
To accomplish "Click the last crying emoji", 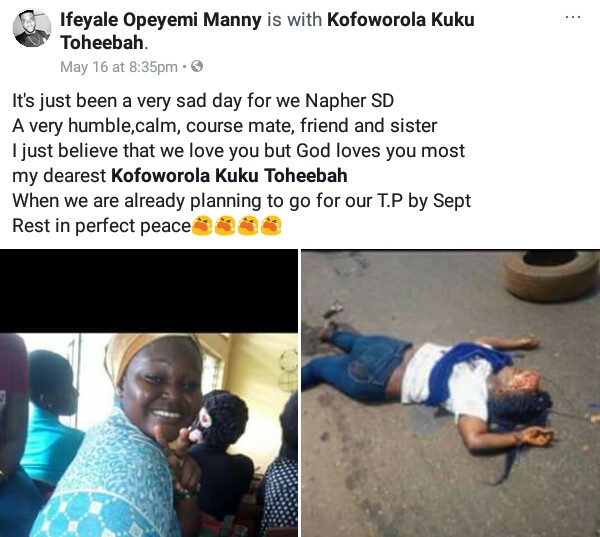I will pos(270,227).
